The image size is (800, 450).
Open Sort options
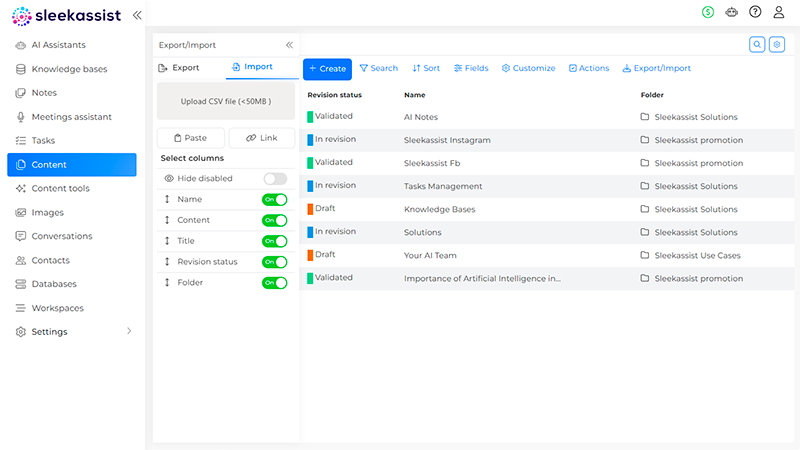click(x=426, y=68)
